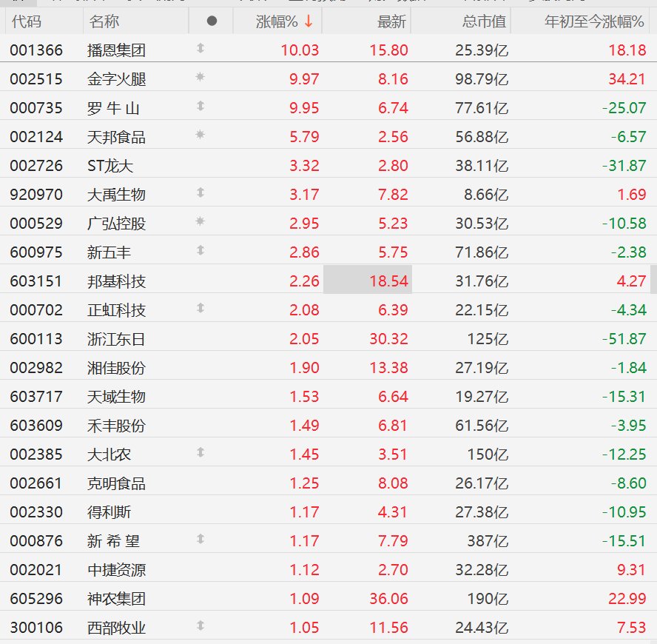Click the 名称 column header
The image size is (657, 644).
104,21
